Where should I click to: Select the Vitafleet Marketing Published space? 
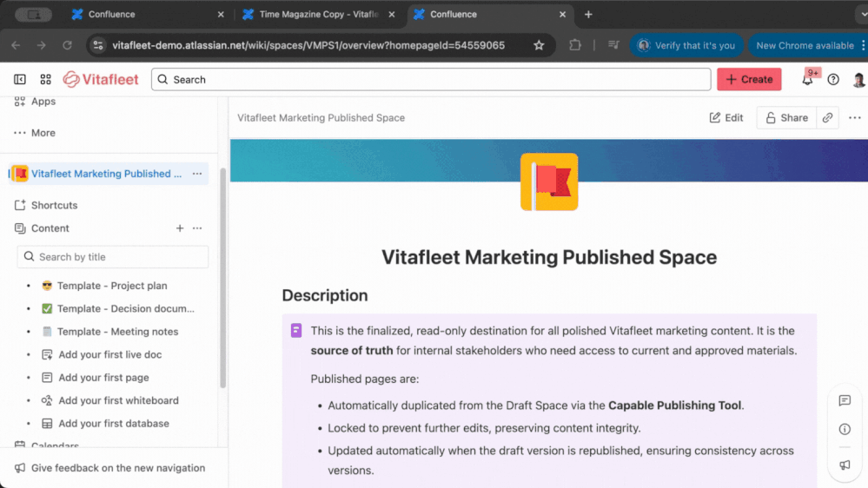106,174
